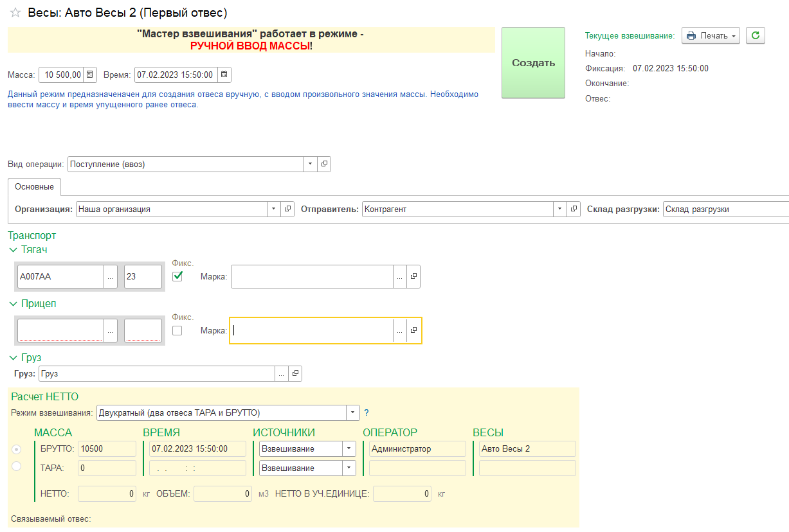
Task: Check the Прицеп Фикс. checkbox
Action: (177, 330)
